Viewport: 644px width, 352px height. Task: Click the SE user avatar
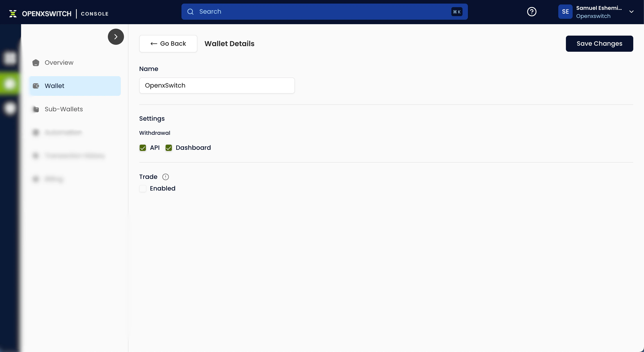pos(565,12)
